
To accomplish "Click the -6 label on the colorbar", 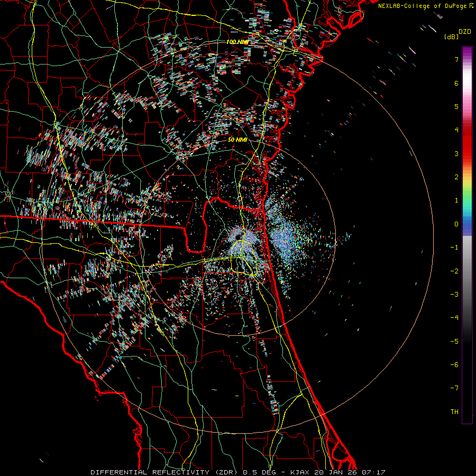I will point(454,365).
